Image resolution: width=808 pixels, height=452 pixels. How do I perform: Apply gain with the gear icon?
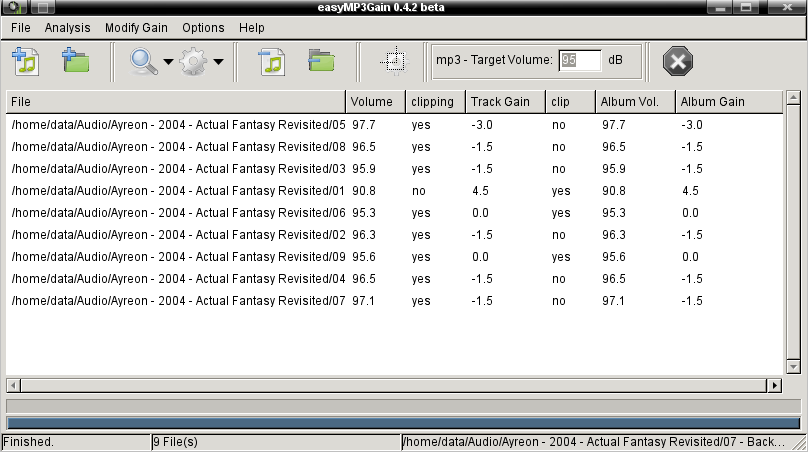194,62
